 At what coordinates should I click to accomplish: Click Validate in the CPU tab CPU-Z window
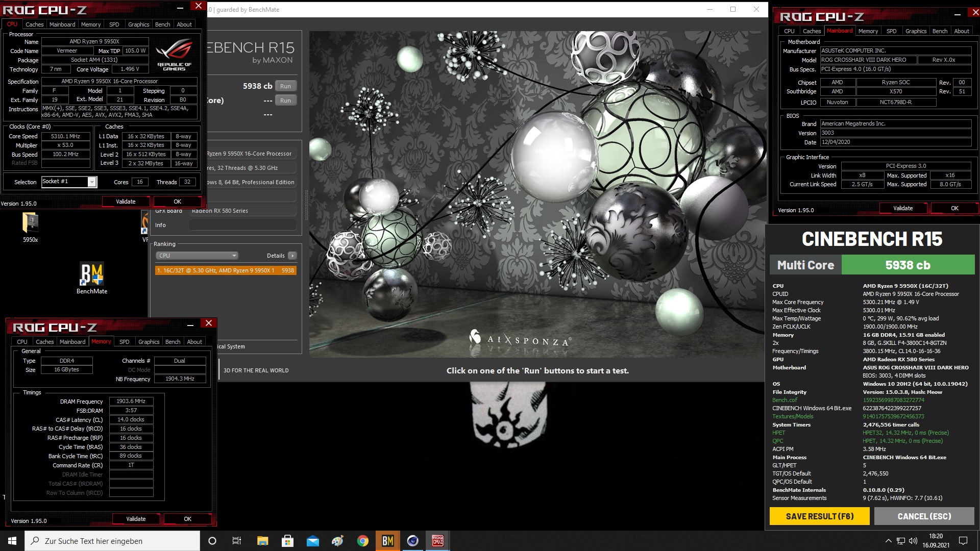(126, 202)
